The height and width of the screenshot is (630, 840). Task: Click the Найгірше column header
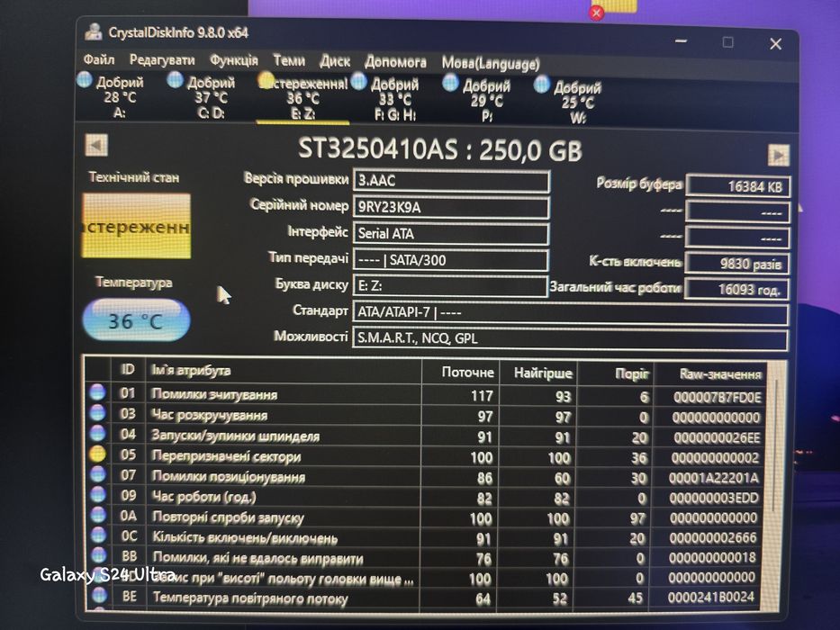coord(538,373)
